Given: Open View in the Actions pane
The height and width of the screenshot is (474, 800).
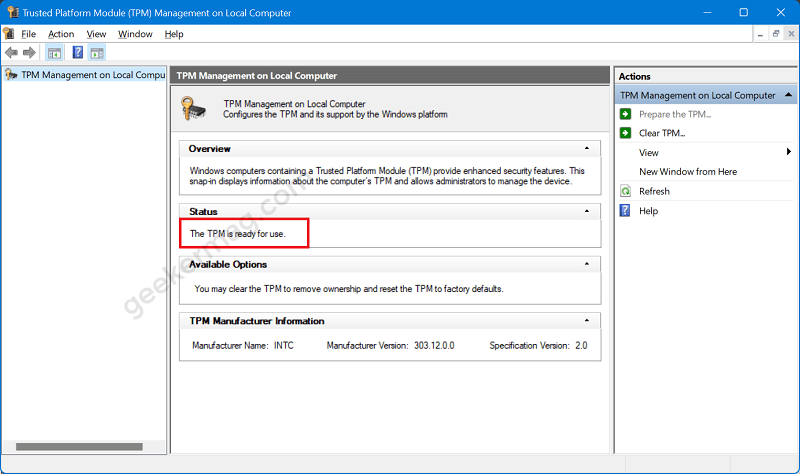Looking at the screenshot, I should click(648, 153).
